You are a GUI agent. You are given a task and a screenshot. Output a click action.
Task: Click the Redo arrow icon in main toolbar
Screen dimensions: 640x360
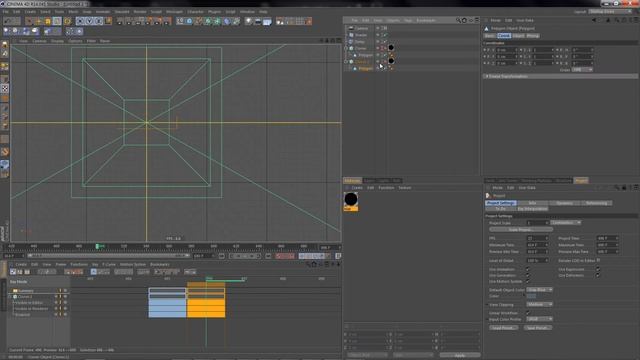16,21
